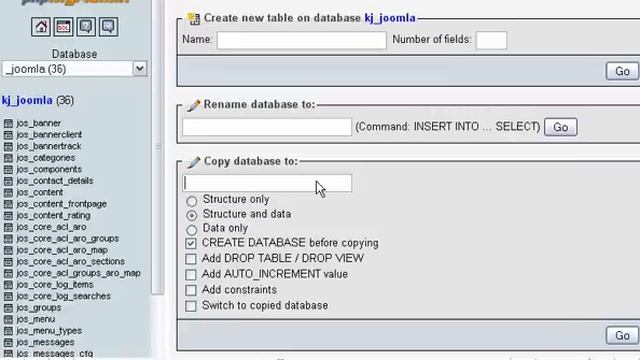Viewport: 640px width, 360px height.
Task: Open the jos_contact_details table
Action: click(x=55, y=181)
